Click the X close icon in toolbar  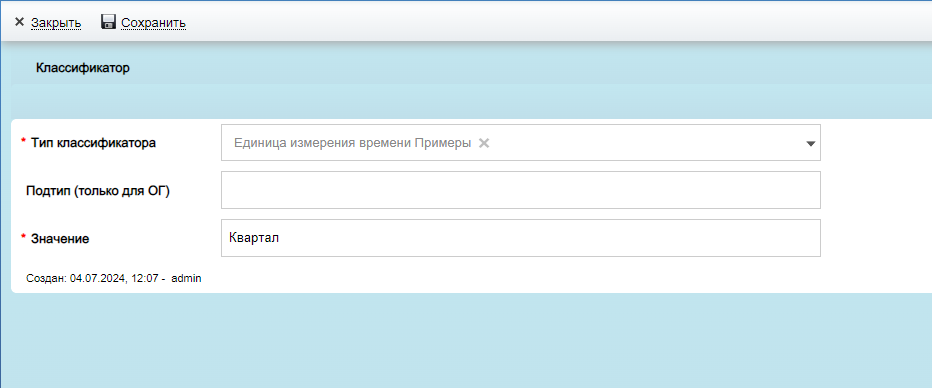(x=19, y=23)
